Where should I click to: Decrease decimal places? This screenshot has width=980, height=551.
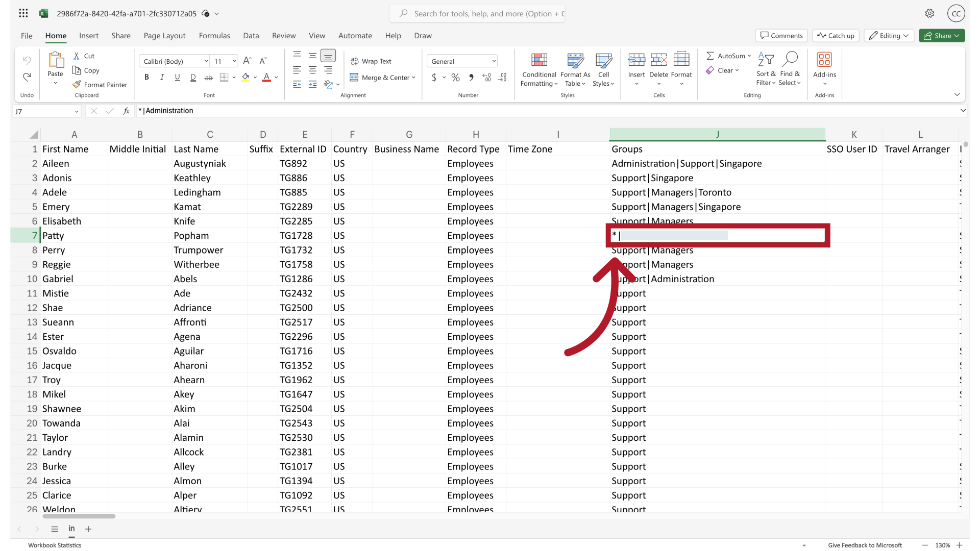503,78
